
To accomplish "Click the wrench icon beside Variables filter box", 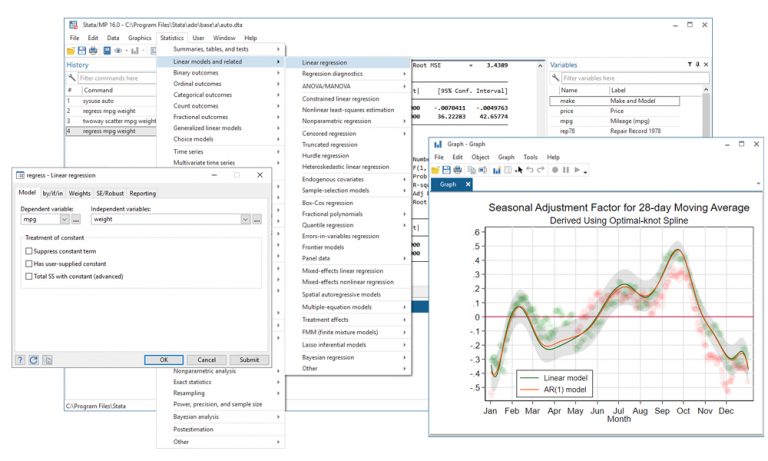I will [x=555, y=78].
